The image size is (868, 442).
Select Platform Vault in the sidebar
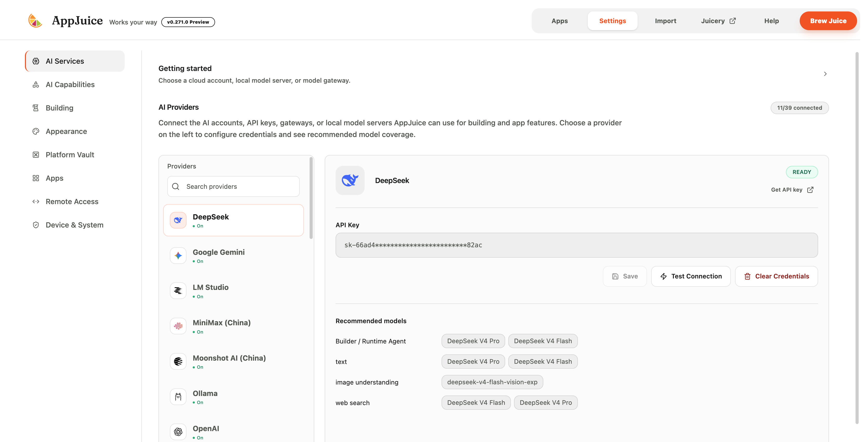[75, 154]
